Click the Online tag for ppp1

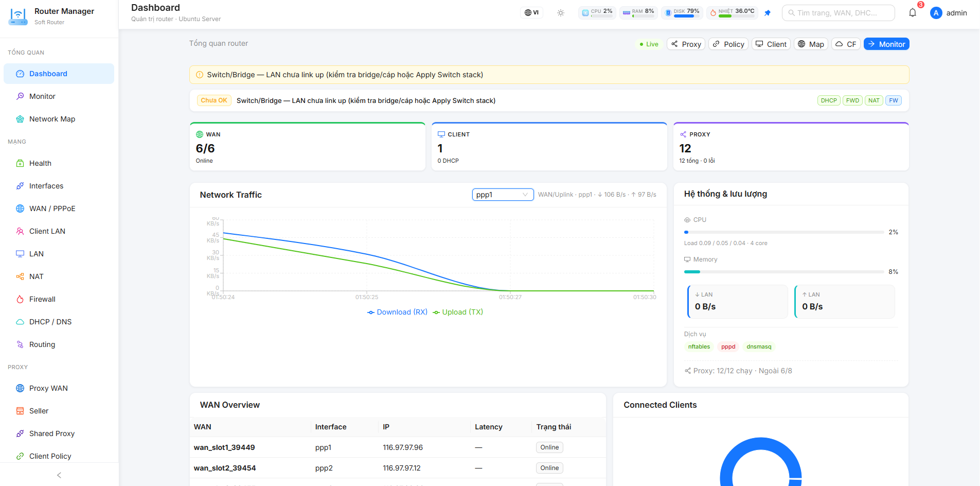[549, 447]
